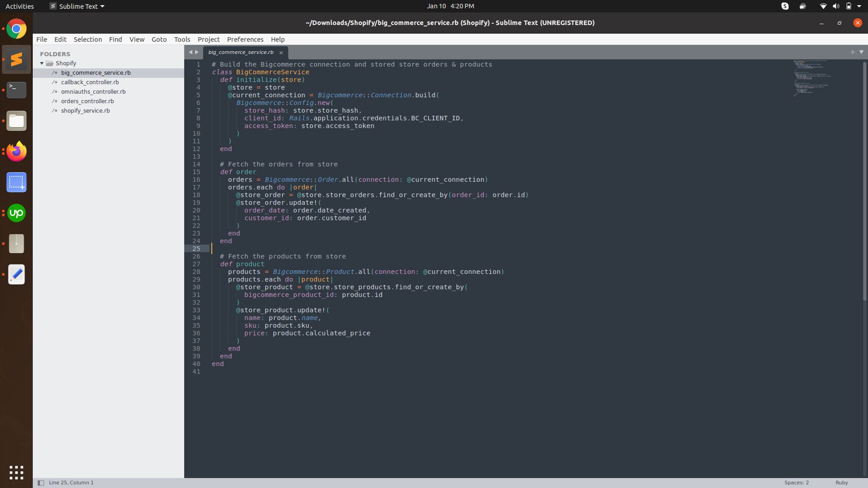Click the chat bubbles tray icon
This screenshot has width=868, height=488.
point(803,6)
